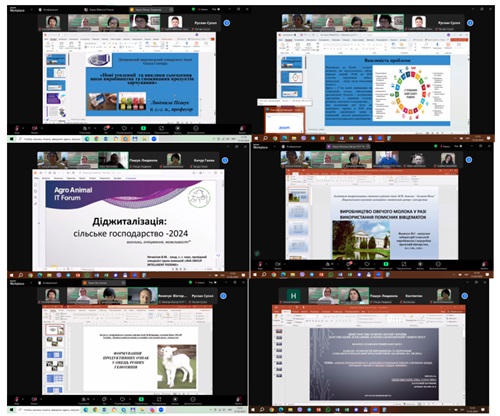The image size is (500, 416).
Task: Toggle video camera in middle-right Zoom window
Action: pos(278,264)
